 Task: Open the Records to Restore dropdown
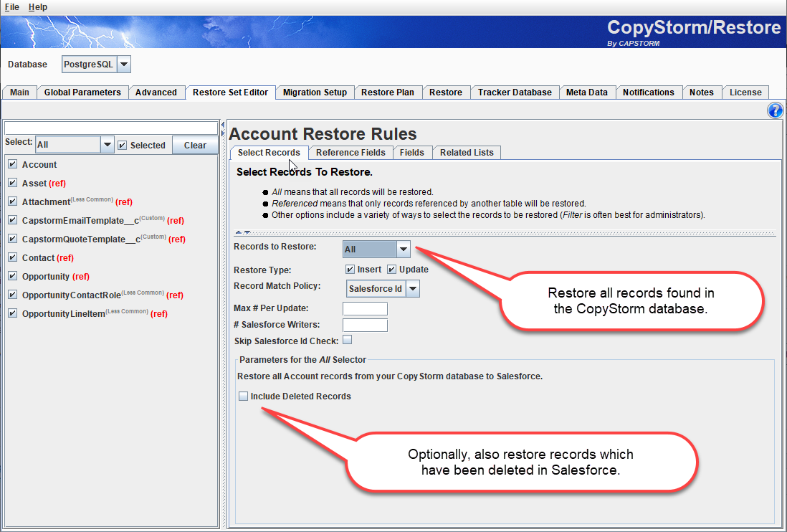pyautogui.click(x=403, y=249)
